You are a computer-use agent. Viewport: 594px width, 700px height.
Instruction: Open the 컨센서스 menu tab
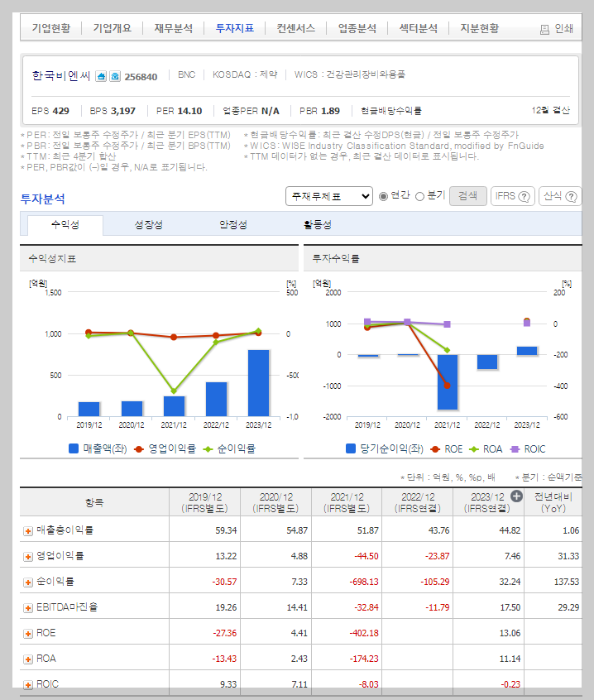pyautogui.click(x=295, y=28)
